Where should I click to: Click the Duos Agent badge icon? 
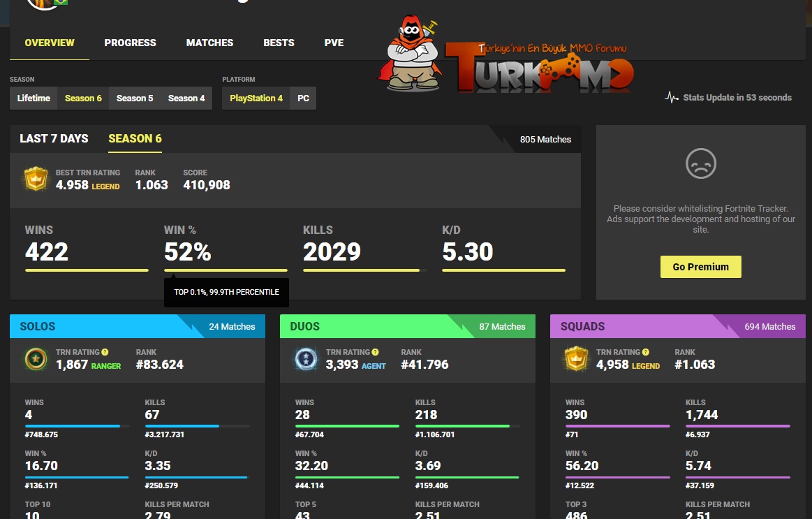tap(306, 358)
